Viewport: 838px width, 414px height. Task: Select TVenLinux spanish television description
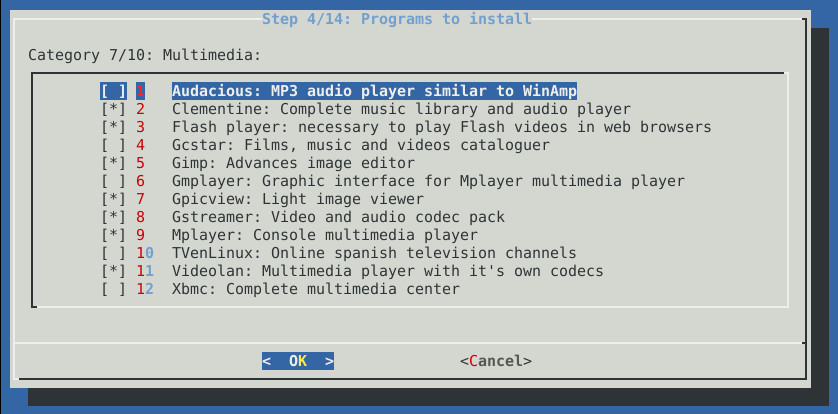click(x=374, y=253)
